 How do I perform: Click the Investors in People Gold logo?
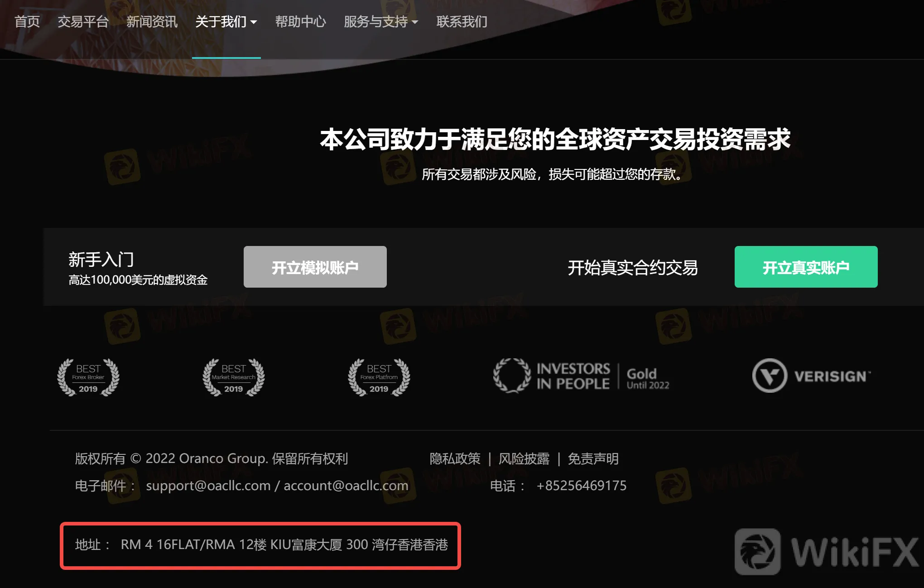click(581, 376)
